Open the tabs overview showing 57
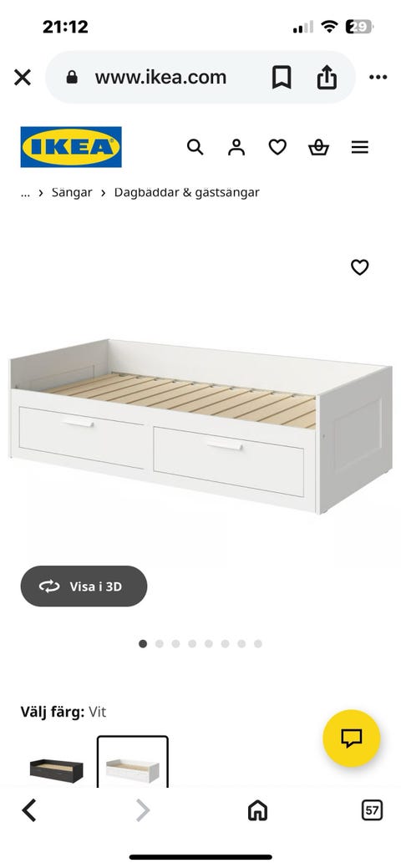The image size is (401, 868). [x=373, y=811]
